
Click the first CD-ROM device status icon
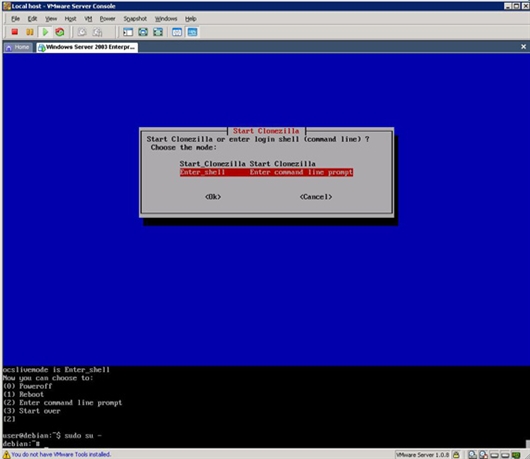click(472, 455)
